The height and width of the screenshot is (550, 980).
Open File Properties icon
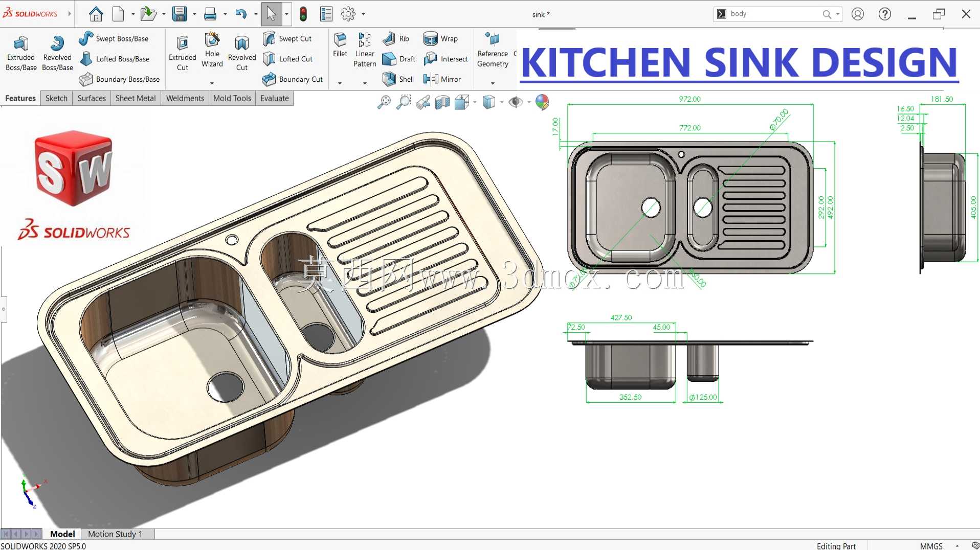pyautogui.click(x=326, y=14)
